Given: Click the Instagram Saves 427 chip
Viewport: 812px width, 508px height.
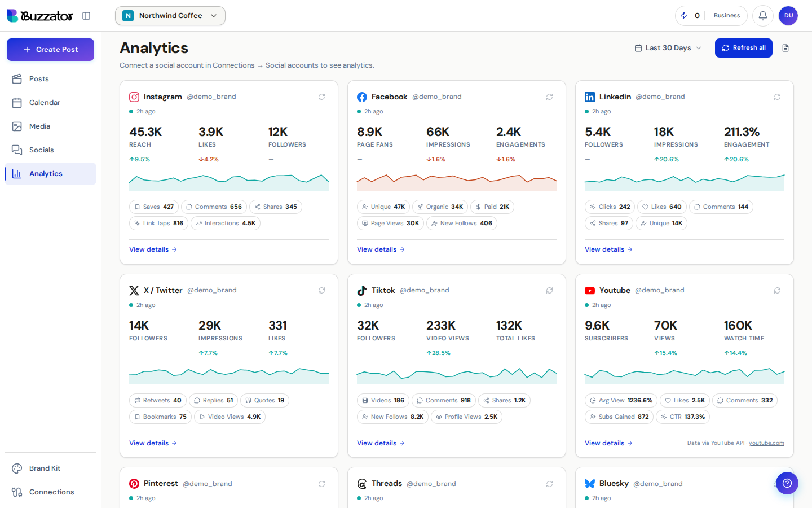Looking at the screenshot, I should (154, 207).
